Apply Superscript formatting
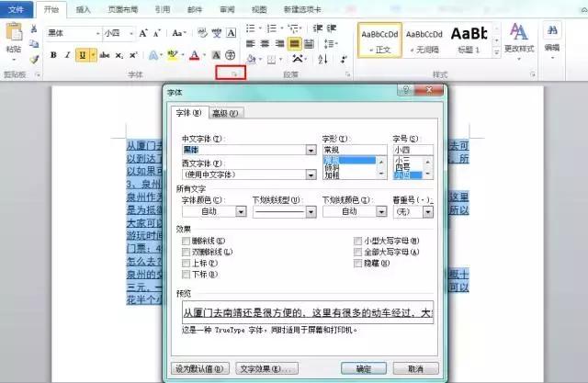The width and height of the screenshot is (588, 383). click(133, 55)
